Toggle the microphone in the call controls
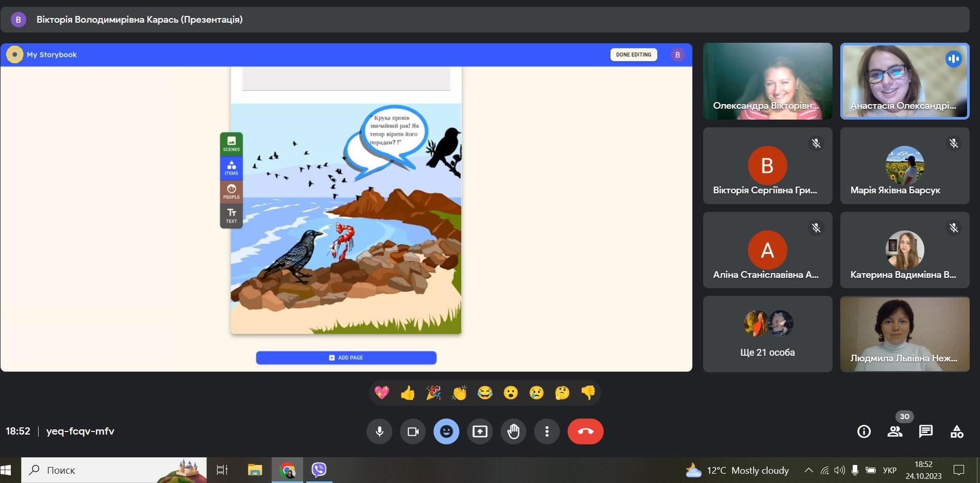Image resolution: width=980 pixels, height=483 pixels. (x=379, y=431)
